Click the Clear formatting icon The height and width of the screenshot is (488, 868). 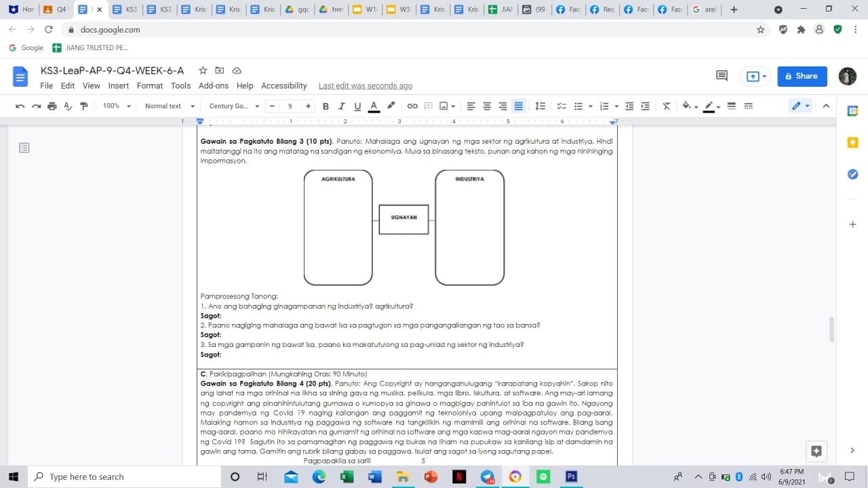tap(666, 106)
